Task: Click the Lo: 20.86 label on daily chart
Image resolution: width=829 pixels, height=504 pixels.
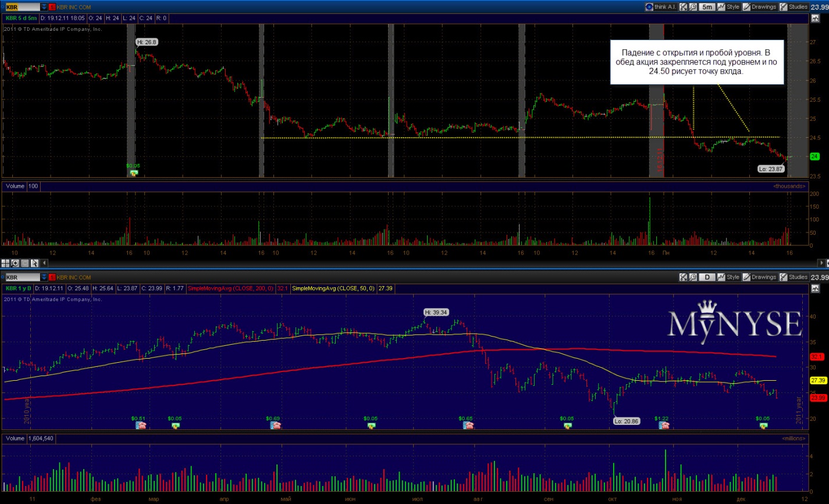Action: click(x=627, y=421)
